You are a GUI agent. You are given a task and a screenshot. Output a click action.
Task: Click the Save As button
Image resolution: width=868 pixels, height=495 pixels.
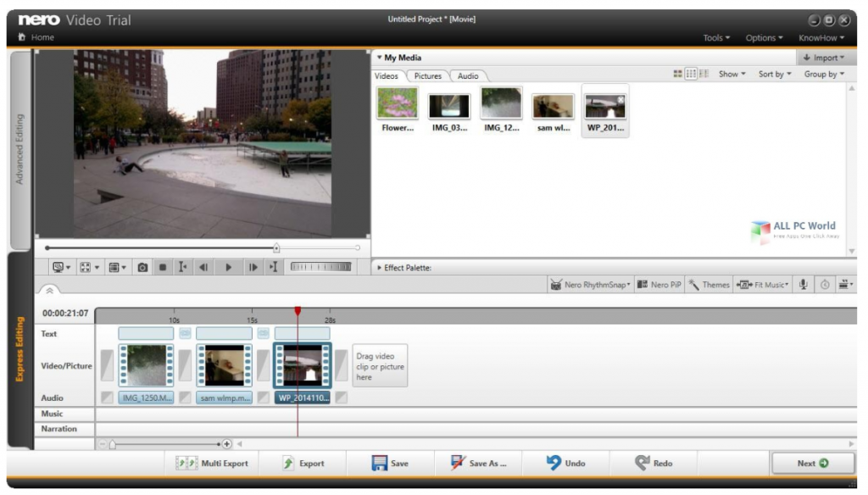[x=478, y=464]
